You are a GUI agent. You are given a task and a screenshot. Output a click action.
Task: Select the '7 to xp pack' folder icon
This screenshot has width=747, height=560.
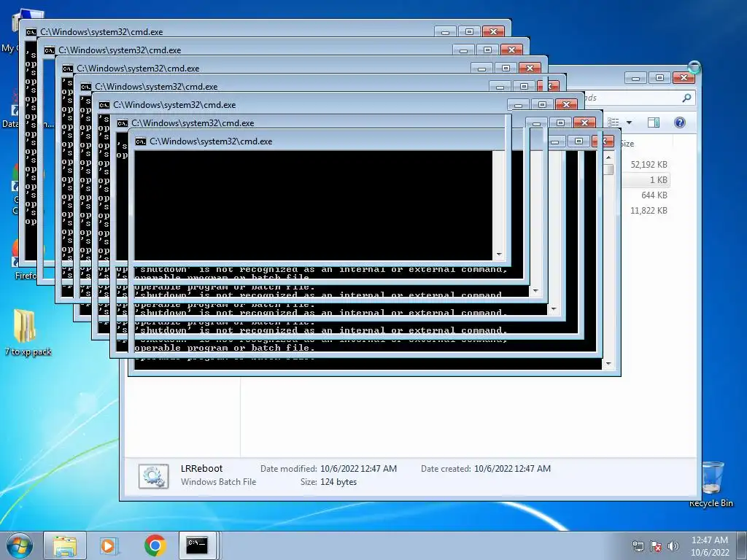coord(28,332)
